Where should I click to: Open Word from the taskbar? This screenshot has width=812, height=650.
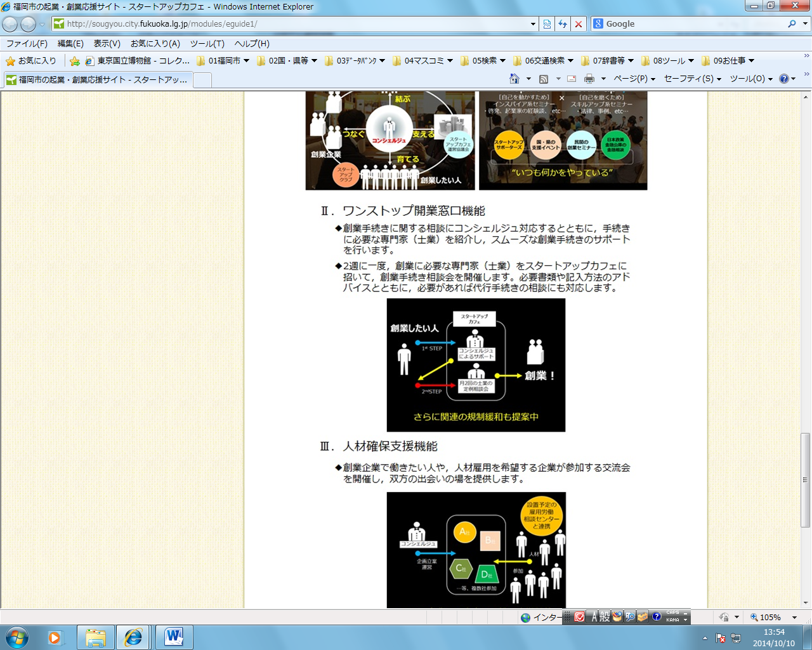pyautogui.click(x=173, y=637)
